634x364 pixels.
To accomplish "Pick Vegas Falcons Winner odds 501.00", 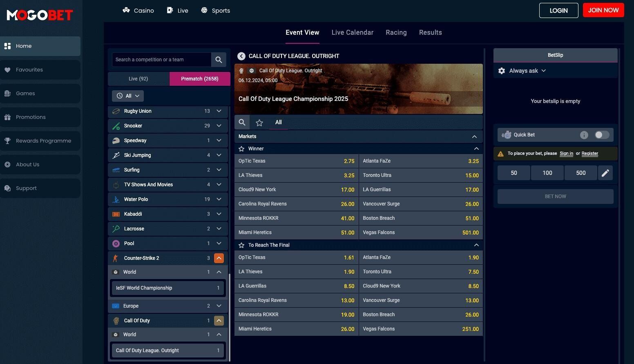I will [421, 232].
